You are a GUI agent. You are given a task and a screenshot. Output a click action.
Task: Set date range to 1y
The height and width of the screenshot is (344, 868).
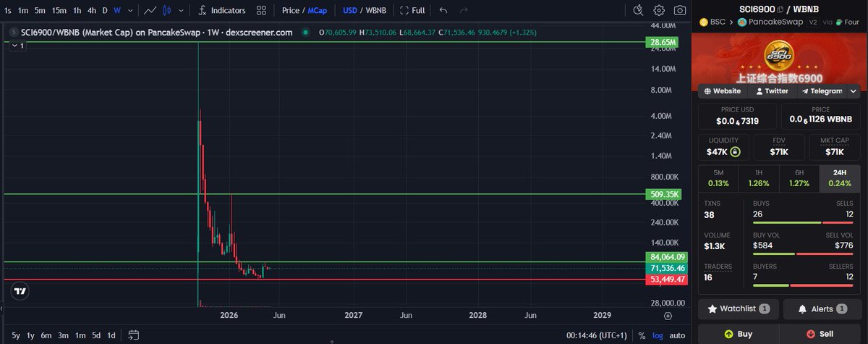30,335
